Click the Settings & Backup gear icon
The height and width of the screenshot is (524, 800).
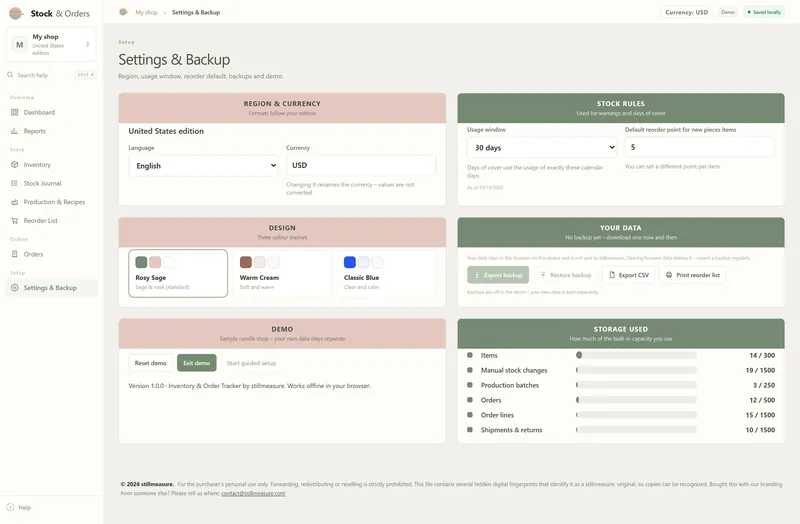click(14, 288)
